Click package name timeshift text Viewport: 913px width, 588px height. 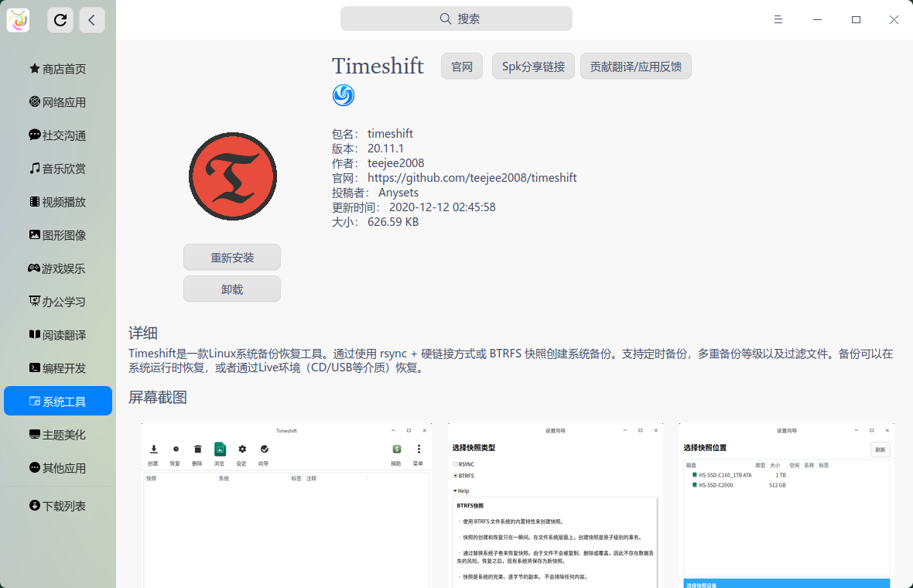[390, 134]
